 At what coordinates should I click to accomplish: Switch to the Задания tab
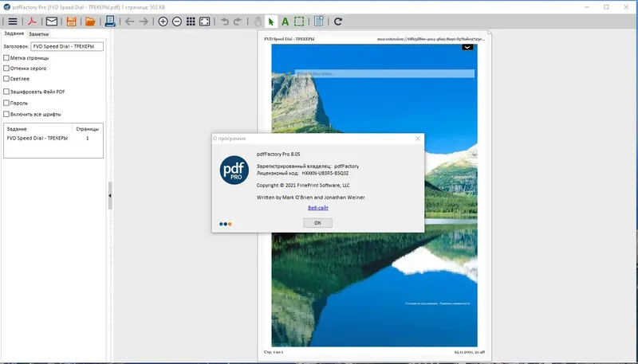[14, 33]
